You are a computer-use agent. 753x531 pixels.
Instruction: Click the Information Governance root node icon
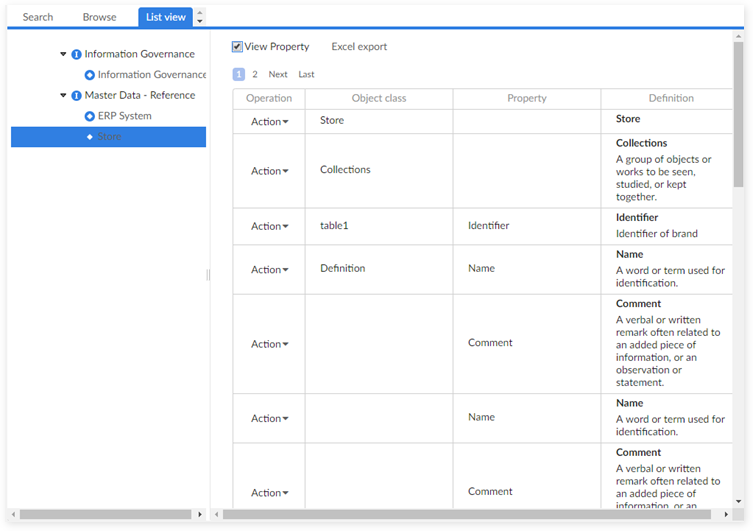click(77, 54)
